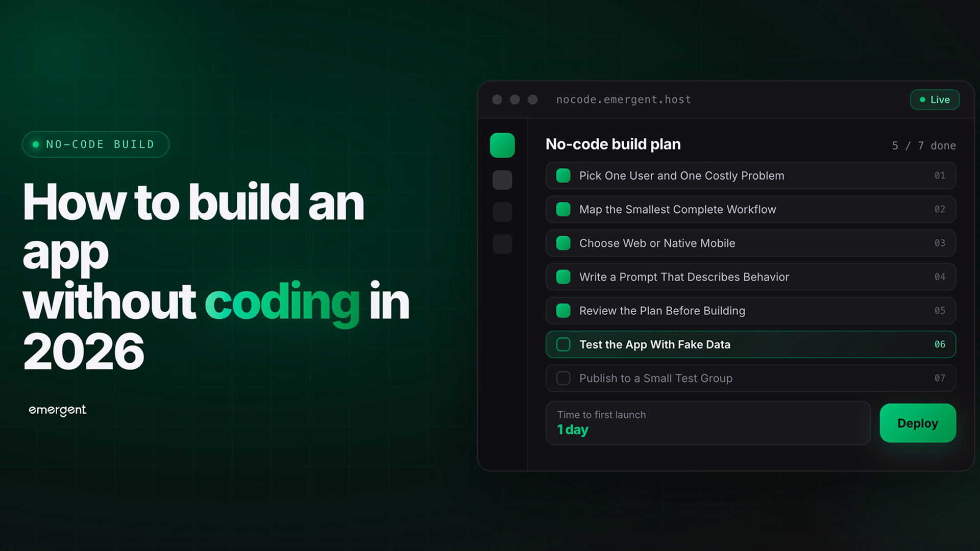This screenshot has width=980, height=551.
Task: Toggle 'Map the Smallest Complete Workflow' checkbox
Action: coord(563,209)
